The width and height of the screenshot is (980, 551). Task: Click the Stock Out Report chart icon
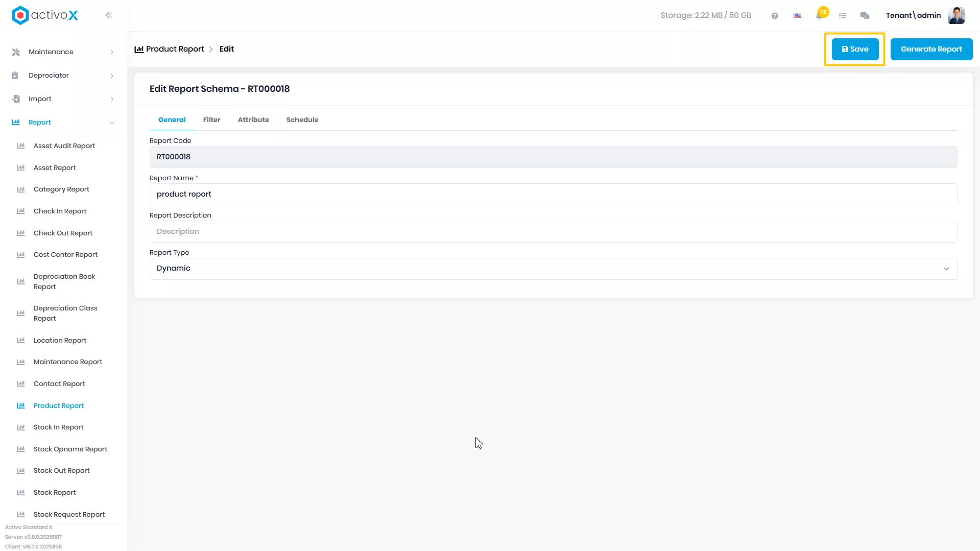[x=21, y=471]
